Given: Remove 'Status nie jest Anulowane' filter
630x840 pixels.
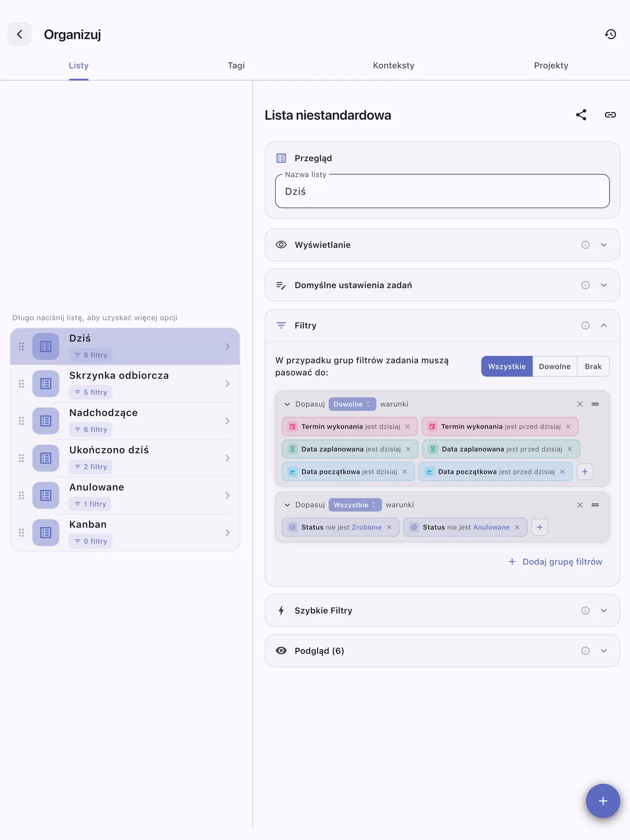Looking at the screenshot, I should coord(517,528).
